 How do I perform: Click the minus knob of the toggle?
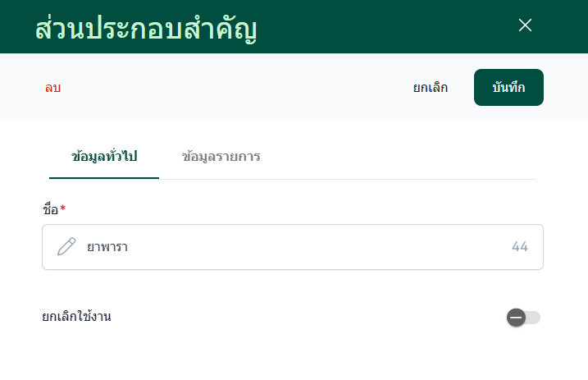[516, 318]
